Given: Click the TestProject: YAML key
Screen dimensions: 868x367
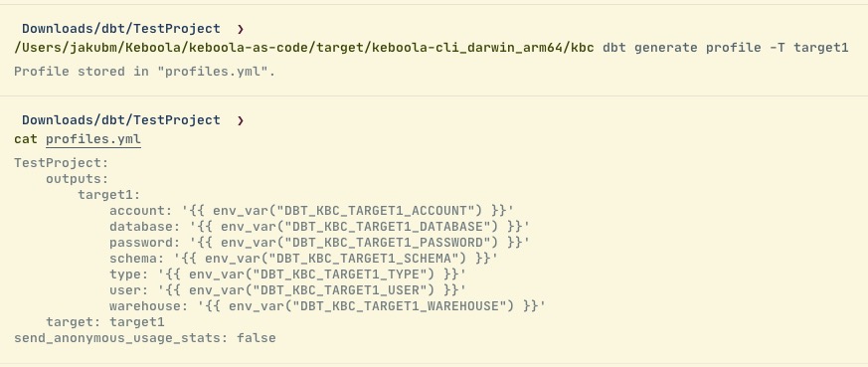Looking at the screenshot, I should click(62, 163).
